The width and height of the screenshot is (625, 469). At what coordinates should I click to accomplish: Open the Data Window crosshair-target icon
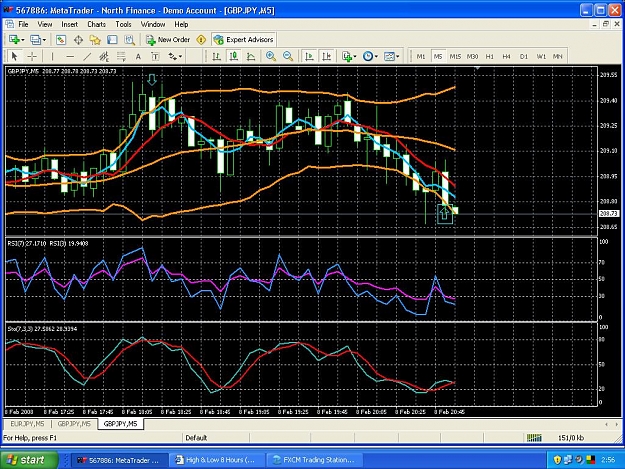coord(78,40)
